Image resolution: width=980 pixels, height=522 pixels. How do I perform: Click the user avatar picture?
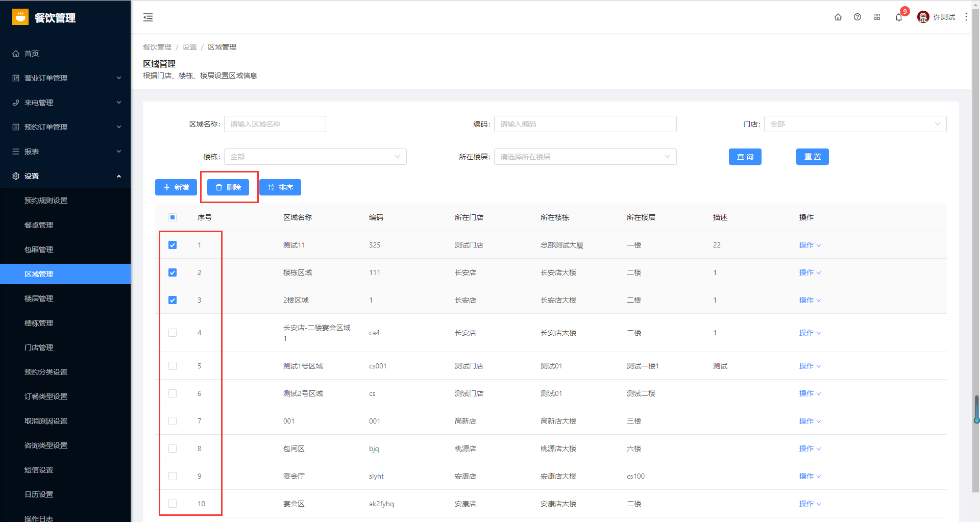point(923,17)
